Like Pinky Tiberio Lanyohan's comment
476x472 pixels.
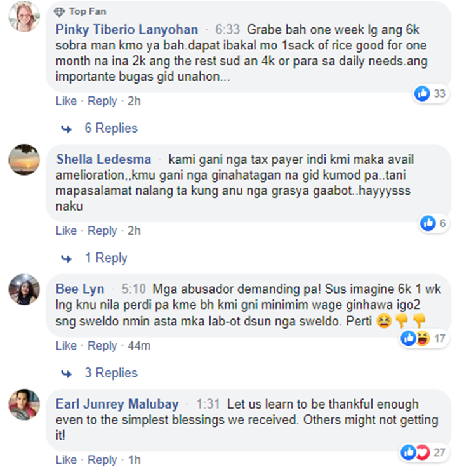66,101
